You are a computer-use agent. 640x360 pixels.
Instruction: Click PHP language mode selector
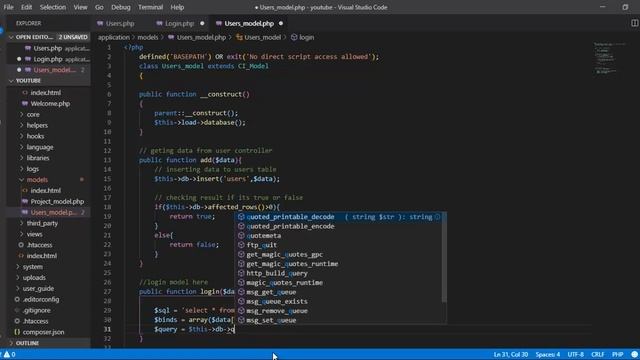[x=618, y=354]
